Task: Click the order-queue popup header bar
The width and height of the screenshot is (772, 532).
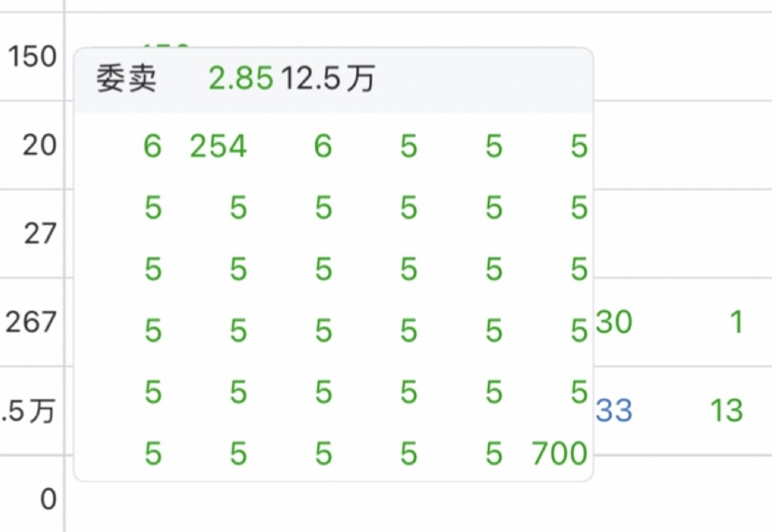Action: pyautogui.click(x=474, y=79)
